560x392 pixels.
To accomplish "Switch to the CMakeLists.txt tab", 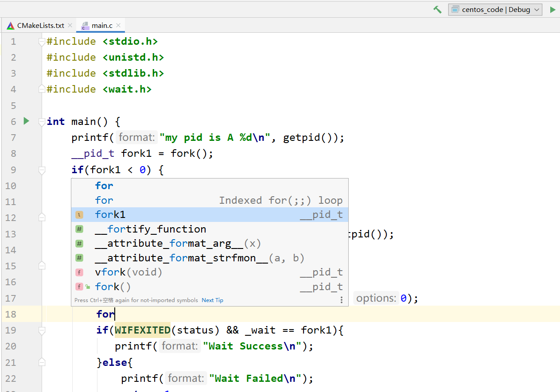I will coord(40,26).
